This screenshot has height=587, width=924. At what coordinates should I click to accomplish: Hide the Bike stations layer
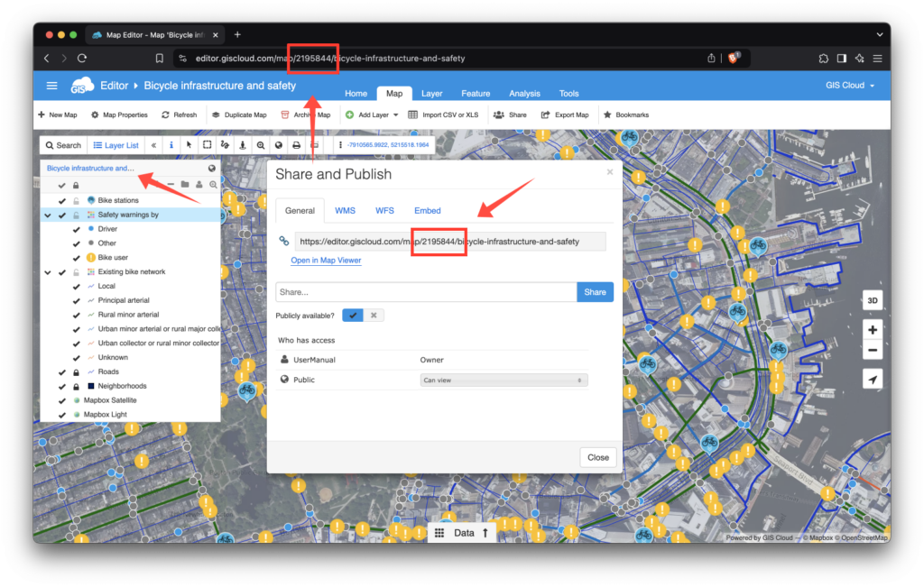60,200
